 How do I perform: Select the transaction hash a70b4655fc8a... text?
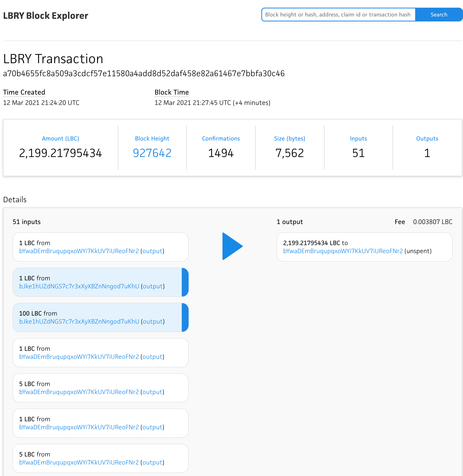point(144,74)
